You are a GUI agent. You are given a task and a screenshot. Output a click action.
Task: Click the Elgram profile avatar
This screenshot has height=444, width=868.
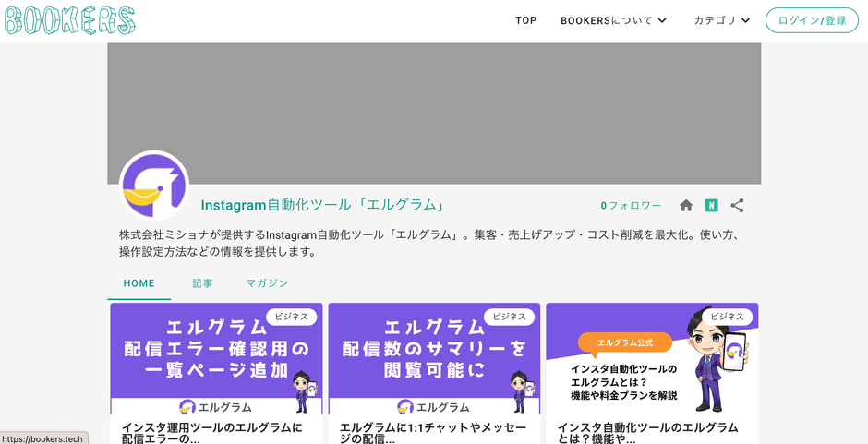coord(154,186)
